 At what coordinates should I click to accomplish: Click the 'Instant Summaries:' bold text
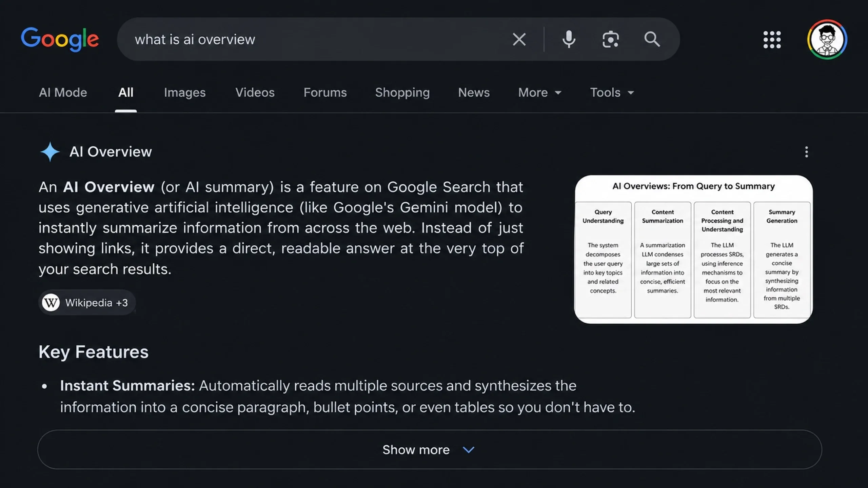click(127, 386)
